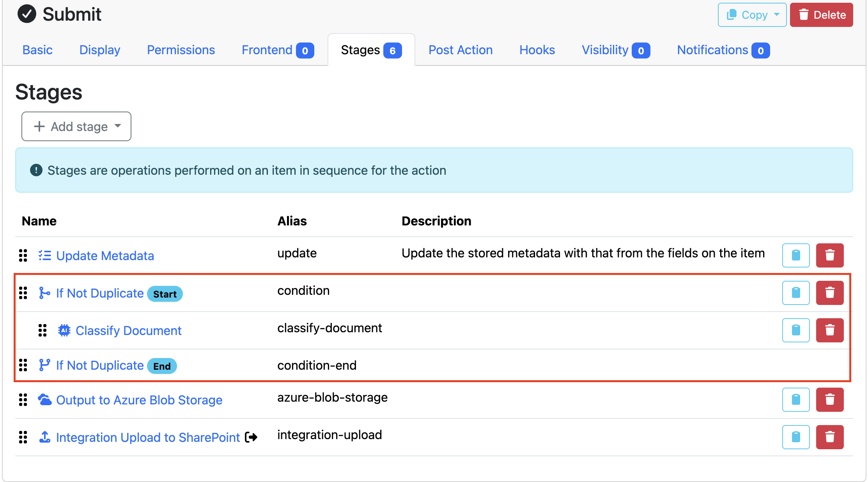868x482 pixels.
Task: Open the Copy dropdown menu
Action: 752,15
